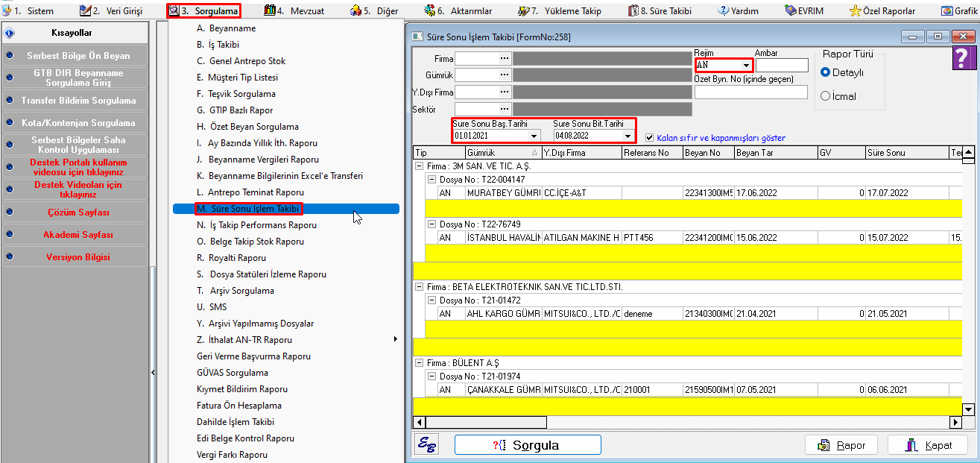
Task: Click the down arrow of the grid's vertical scrollbar
Action: coord(968,409)
